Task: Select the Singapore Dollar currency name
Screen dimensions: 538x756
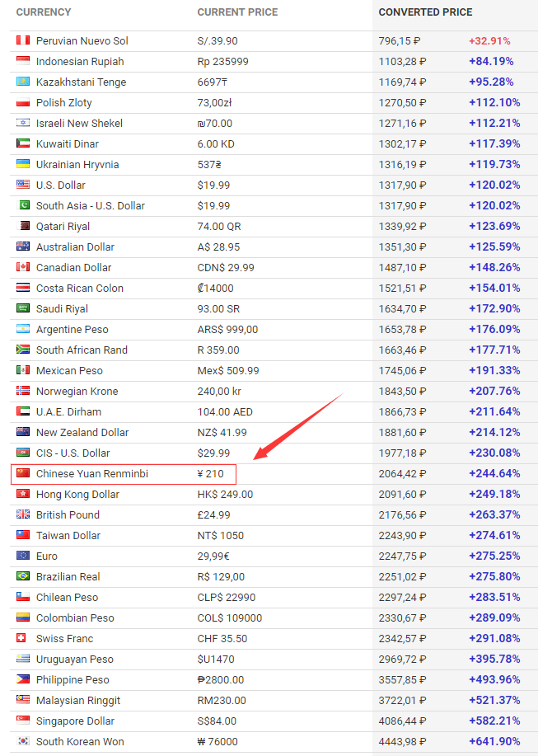Action: tap(75, 721)
